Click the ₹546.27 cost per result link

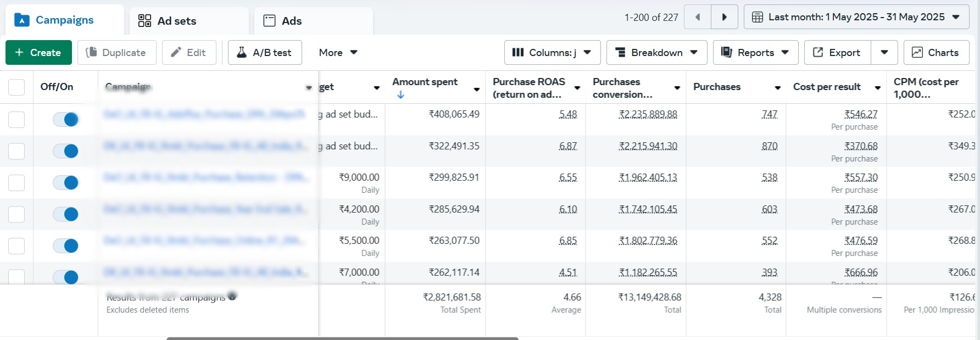click(860, 114)
